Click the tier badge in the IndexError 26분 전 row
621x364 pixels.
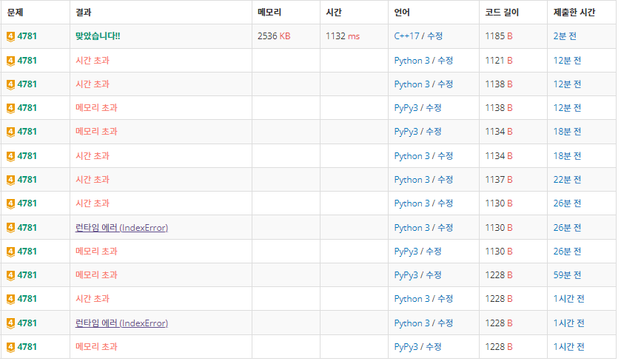[x=10, y=228]
